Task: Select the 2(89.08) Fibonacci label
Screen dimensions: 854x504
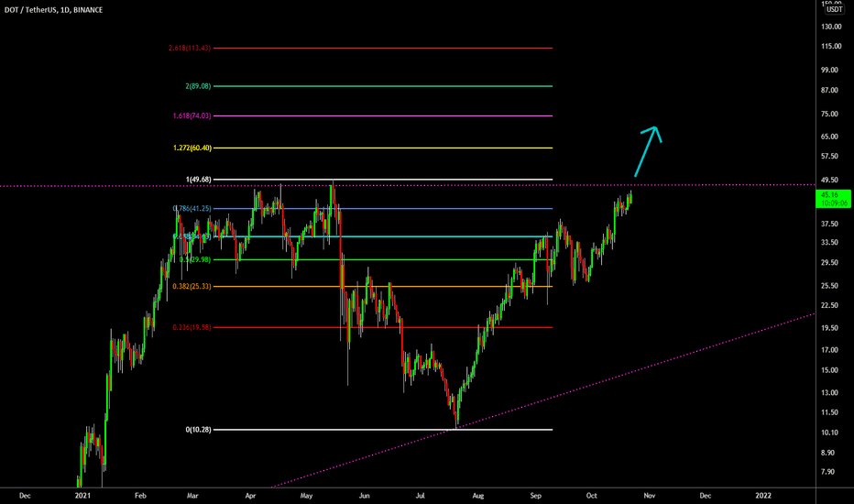Action: (x=198, y=86)
